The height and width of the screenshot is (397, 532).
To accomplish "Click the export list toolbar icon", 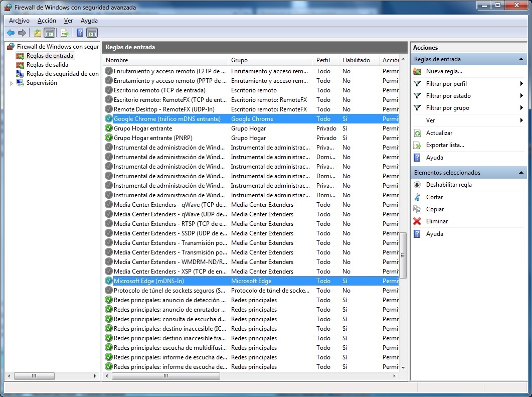I will click(64, 33).
